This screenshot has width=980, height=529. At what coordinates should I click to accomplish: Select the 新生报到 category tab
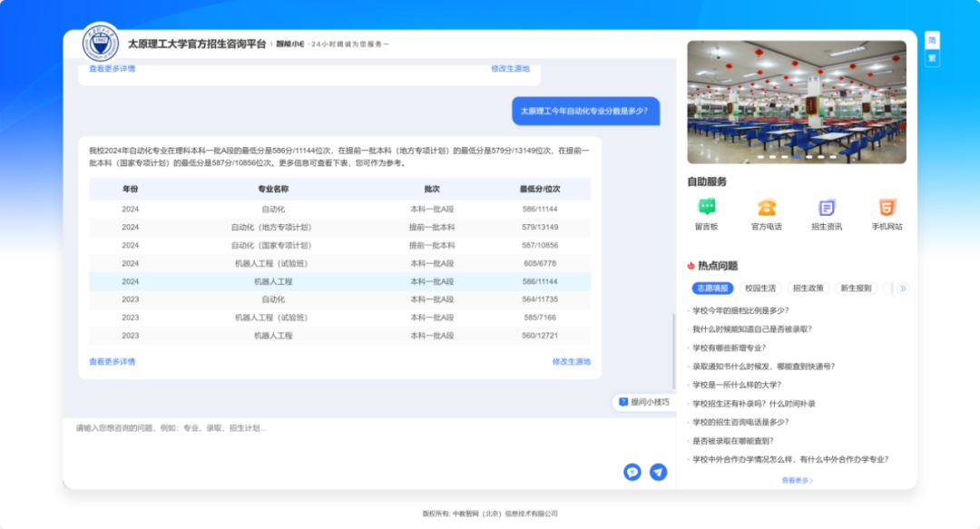click(x=856, y=289)
